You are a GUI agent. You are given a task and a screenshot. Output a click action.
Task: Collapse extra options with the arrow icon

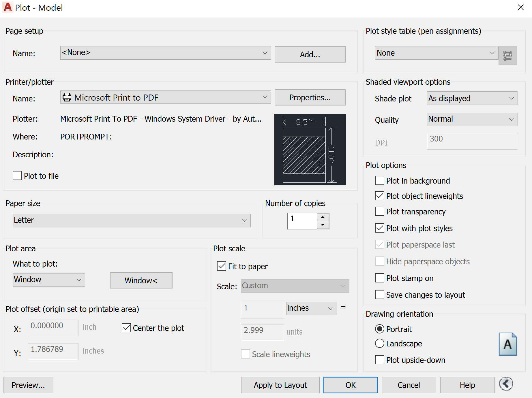tap(506, 384)
